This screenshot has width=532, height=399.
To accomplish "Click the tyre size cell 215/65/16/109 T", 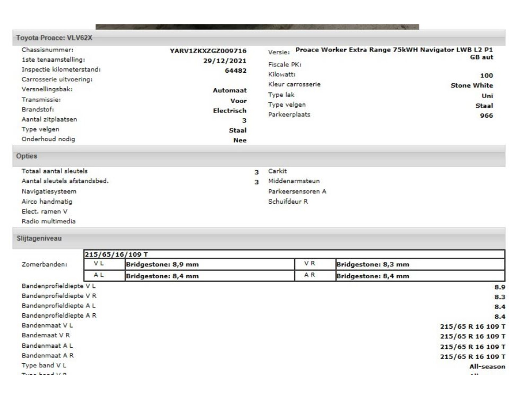I will (x=294, y=254).
